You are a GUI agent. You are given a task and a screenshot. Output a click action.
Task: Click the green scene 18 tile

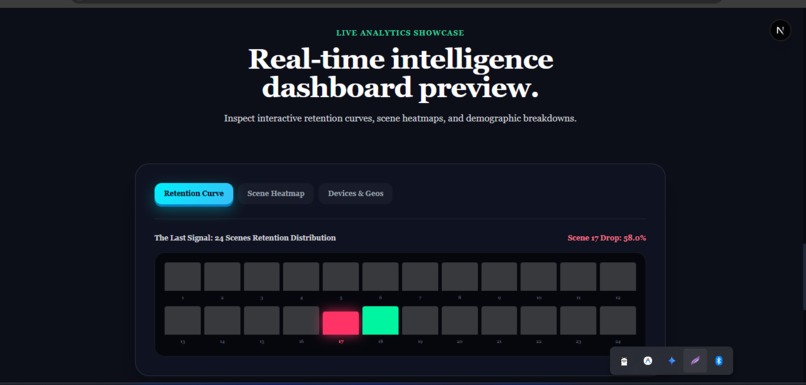coord(380,320)
